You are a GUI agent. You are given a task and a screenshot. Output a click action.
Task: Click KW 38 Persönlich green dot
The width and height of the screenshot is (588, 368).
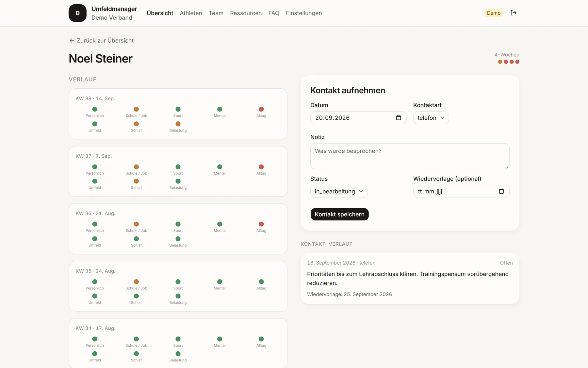point(95,109)
